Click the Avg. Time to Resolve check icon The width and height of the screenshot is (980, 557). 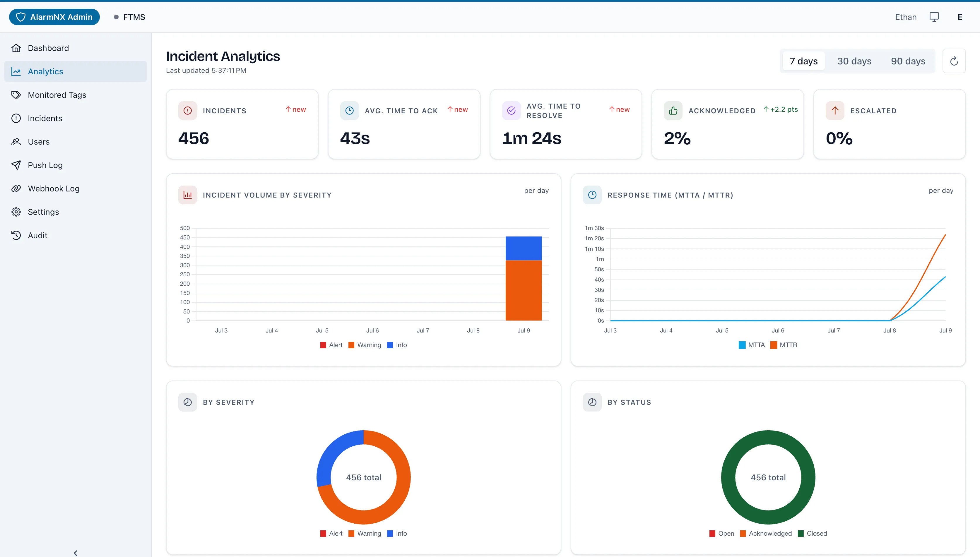(511, 111)
